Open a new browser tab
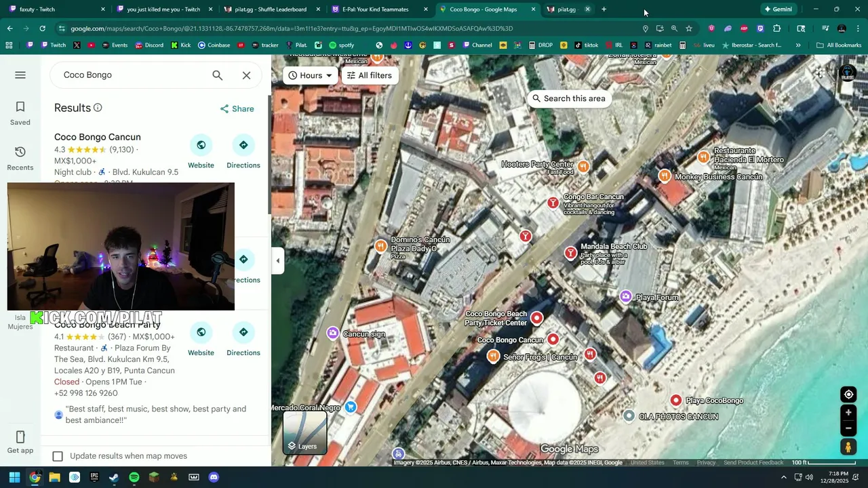 [604, 9]
